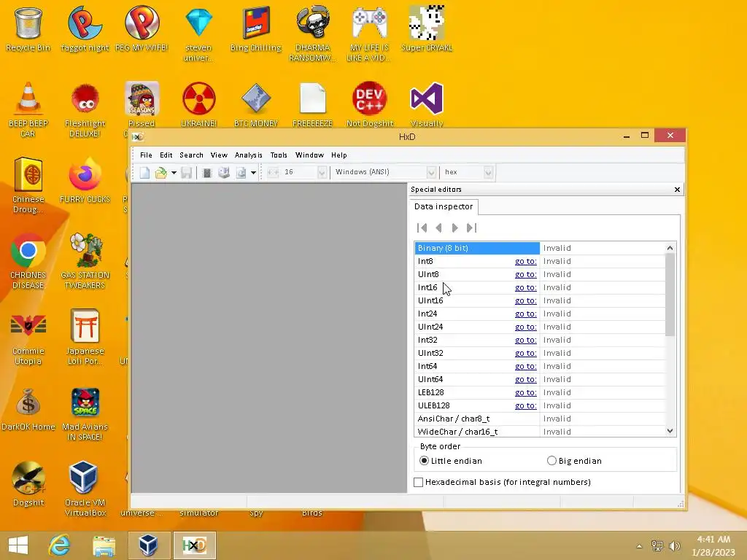This screenshot has width=747, height=560.
Task: Select the WideChar / char16_t row
Action: pyautogui.click(x=540, y=432)
